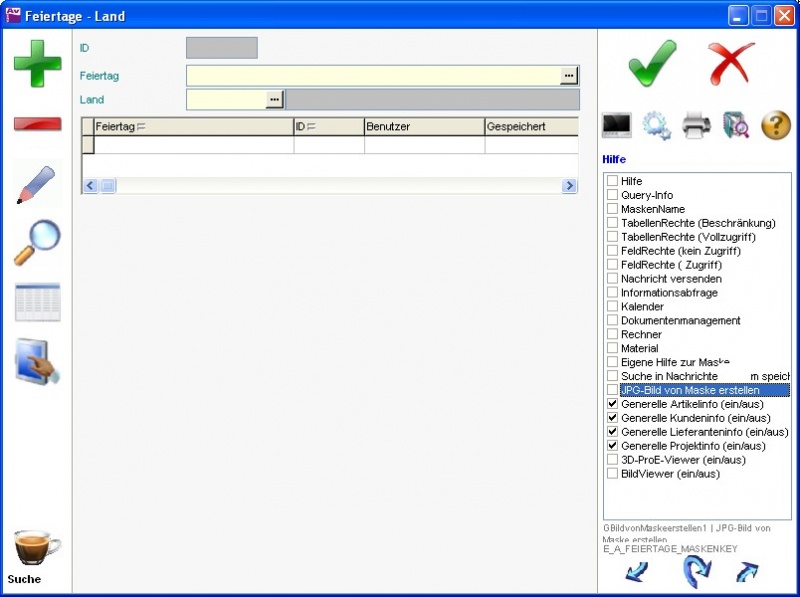The width and height of the screenshot is (800, 597).
Task: Cancel with the red X icon
Action: 731,64
